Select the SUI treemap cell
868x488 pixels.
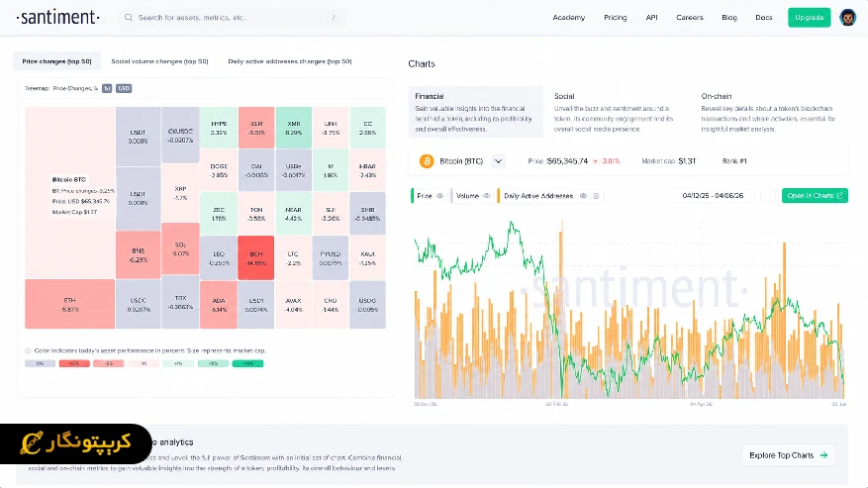pos(331,214)
